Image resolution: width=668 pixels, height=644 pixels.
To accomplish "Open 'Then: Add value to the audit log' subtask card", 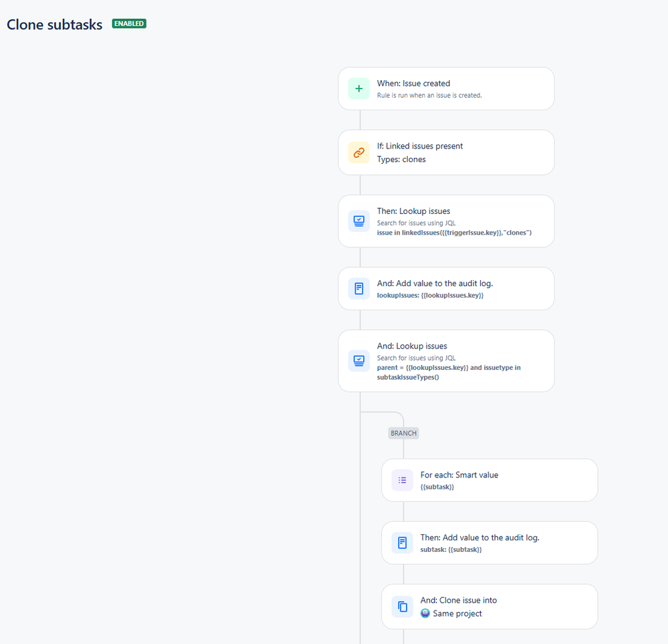I will [489, 543].
